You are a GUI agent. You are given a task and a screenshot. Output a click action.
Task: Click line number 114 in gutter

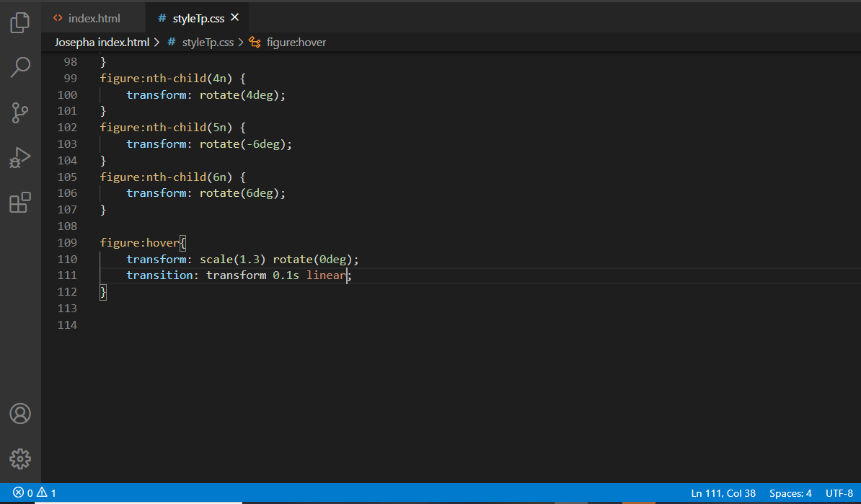(x=67, y=325)
